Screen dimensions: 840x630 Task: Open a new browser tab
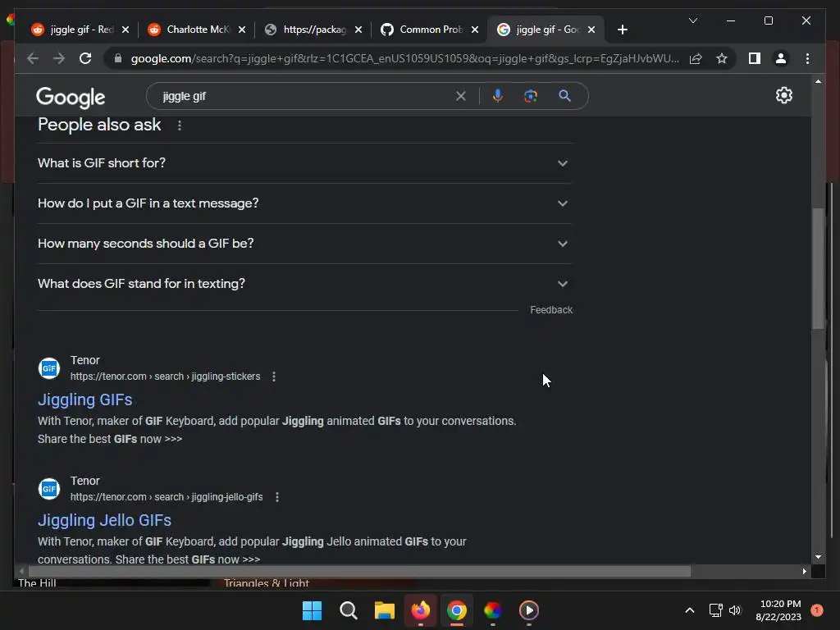click(x=622, y=30)
